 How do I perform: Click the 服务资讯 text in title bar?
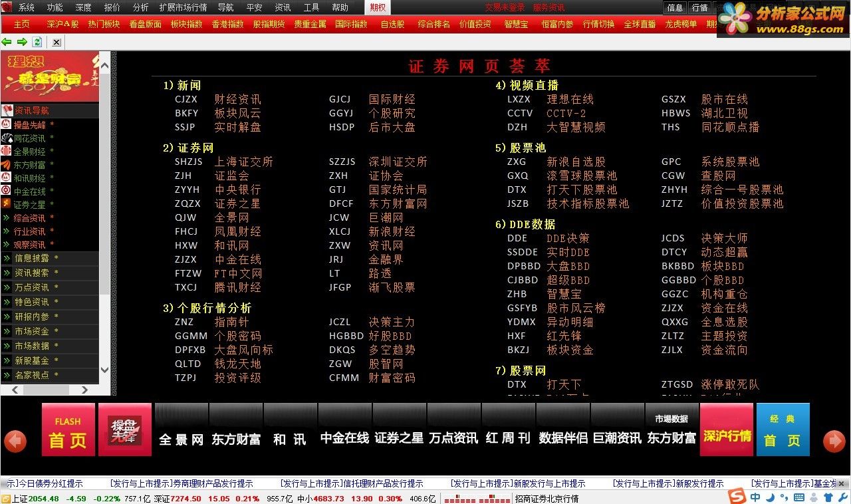(548, 7)
